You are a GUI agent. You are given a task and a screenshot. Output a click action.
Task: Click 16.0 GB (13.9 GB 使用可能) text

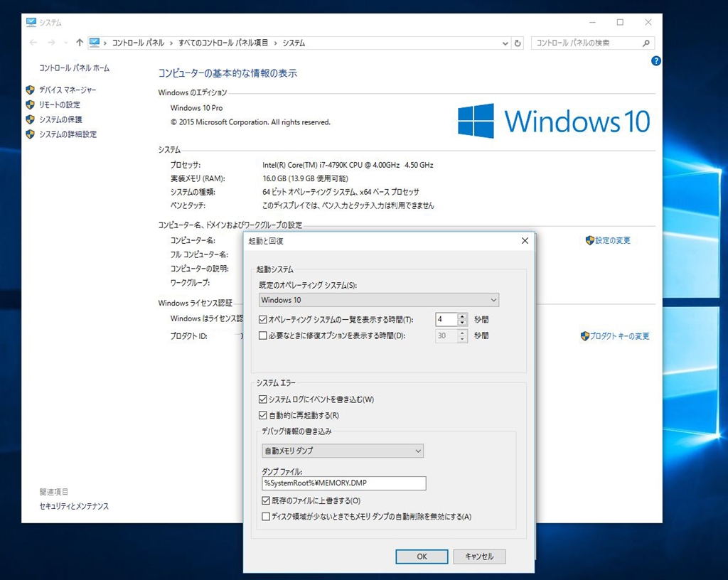[x=305, y=178]
